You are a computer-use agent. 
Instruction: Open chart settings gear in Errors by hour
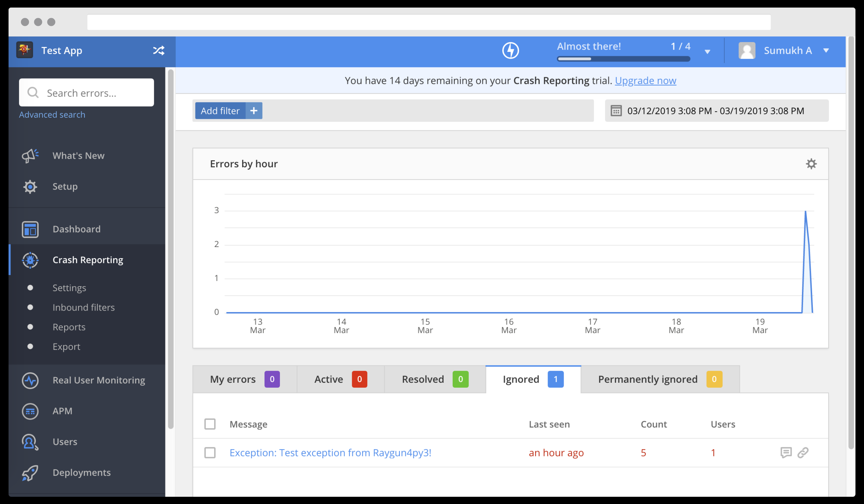811,164
